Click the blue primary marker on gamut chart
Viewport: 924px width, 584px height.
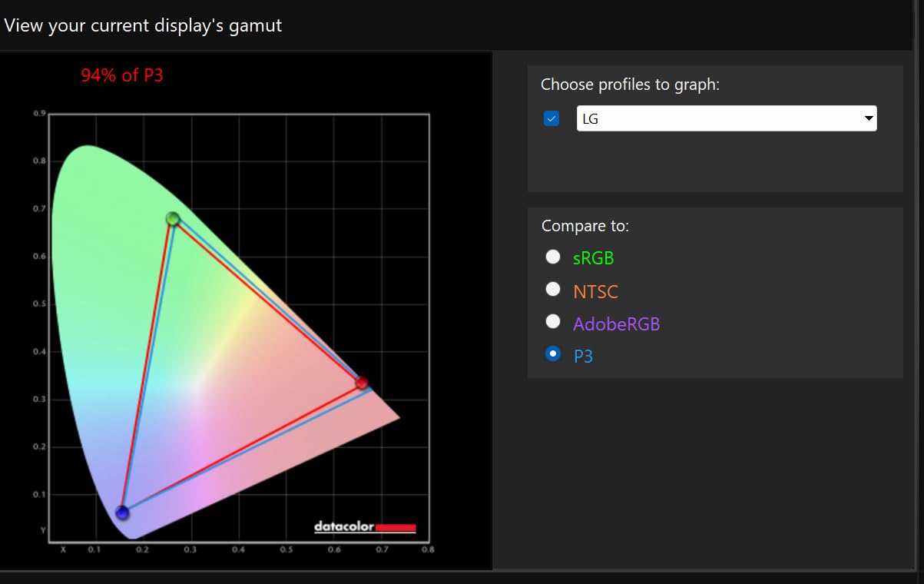coord(122,513)
